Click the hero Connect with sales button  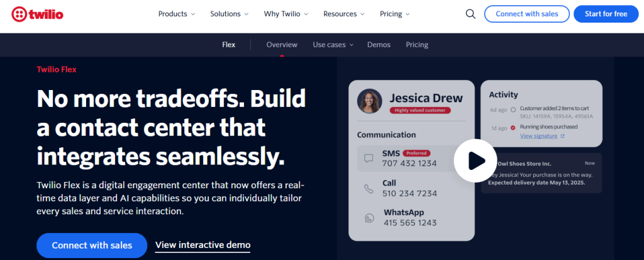(92, 246)
